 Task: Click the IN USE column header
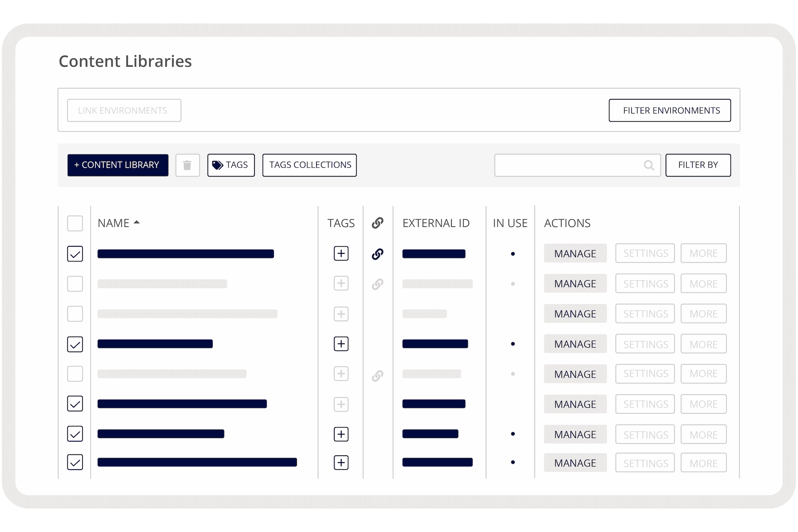click(510, 223)
